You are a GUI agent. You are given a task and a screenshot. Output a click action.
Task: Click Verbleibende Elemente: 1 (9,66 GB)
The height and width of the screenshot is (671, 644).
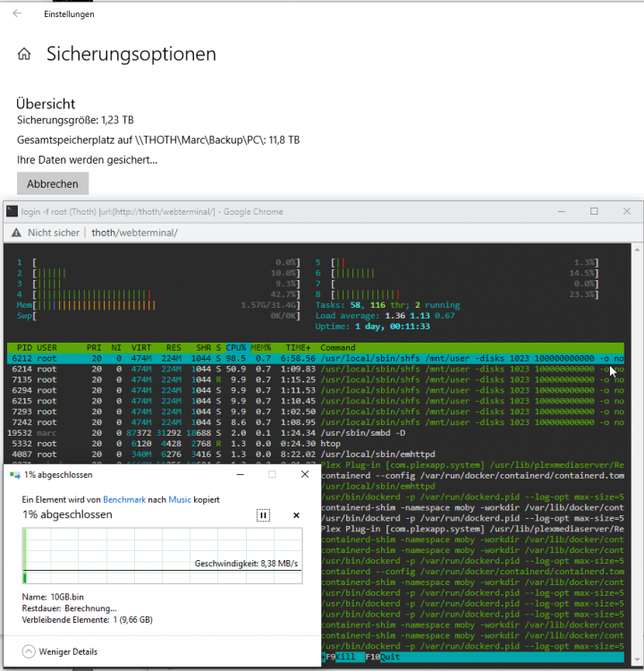(88, 620)
